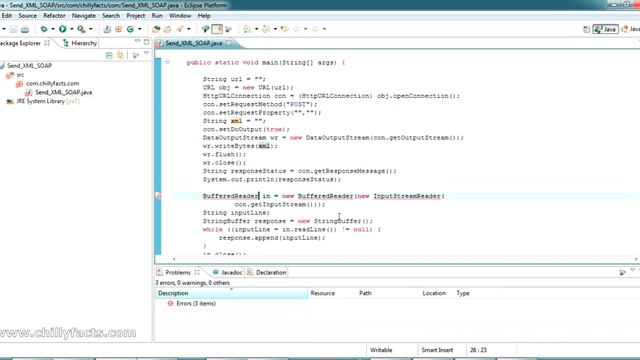
Task: Click the Previous Annotation icon
Action: point(266,29)
